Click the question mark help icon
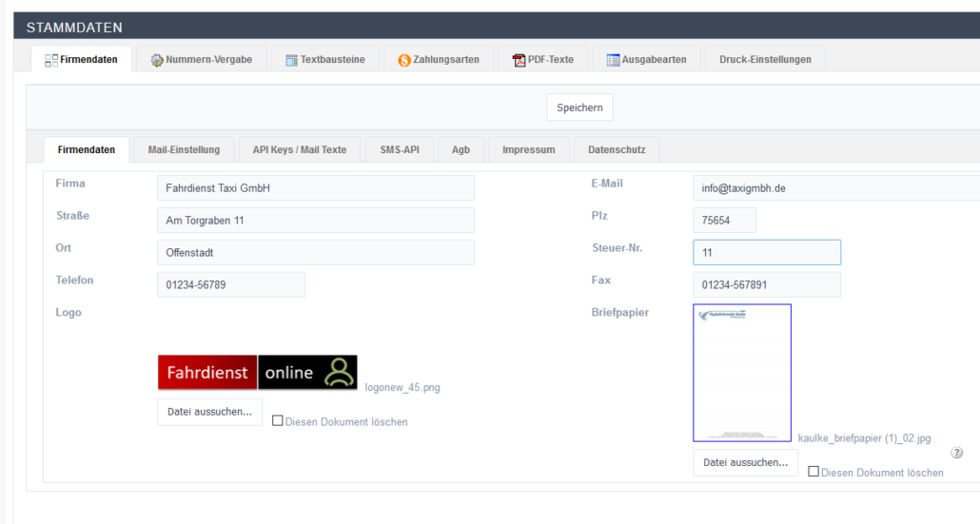The image size is (980, 524). point(957,453)
